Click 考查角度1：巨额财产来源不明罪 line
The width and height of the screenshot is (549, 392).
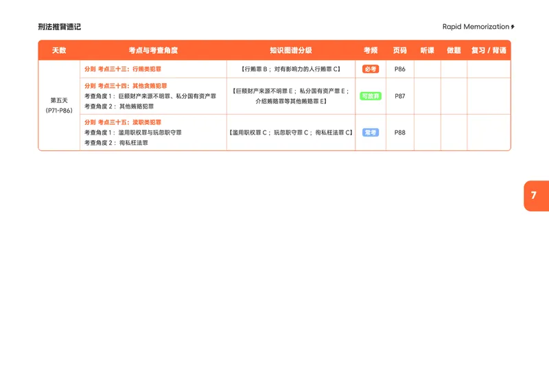(150, 96)
